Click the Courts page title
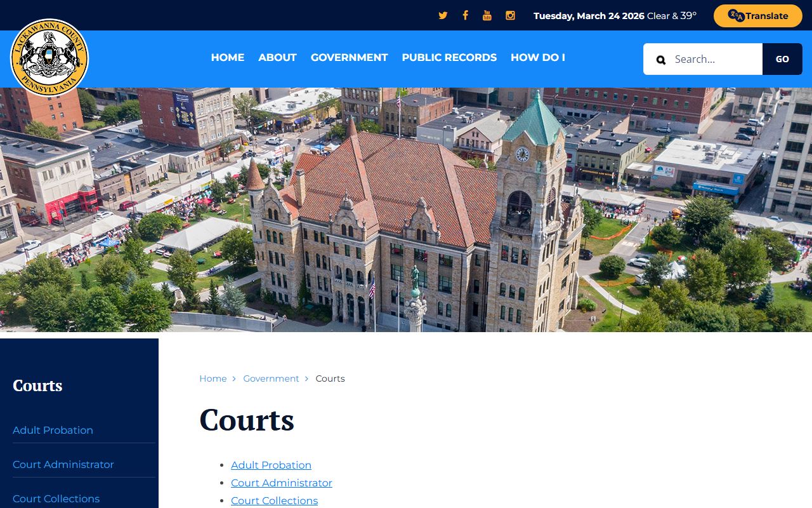Screen dimensions: 812x508 (247, 420)
